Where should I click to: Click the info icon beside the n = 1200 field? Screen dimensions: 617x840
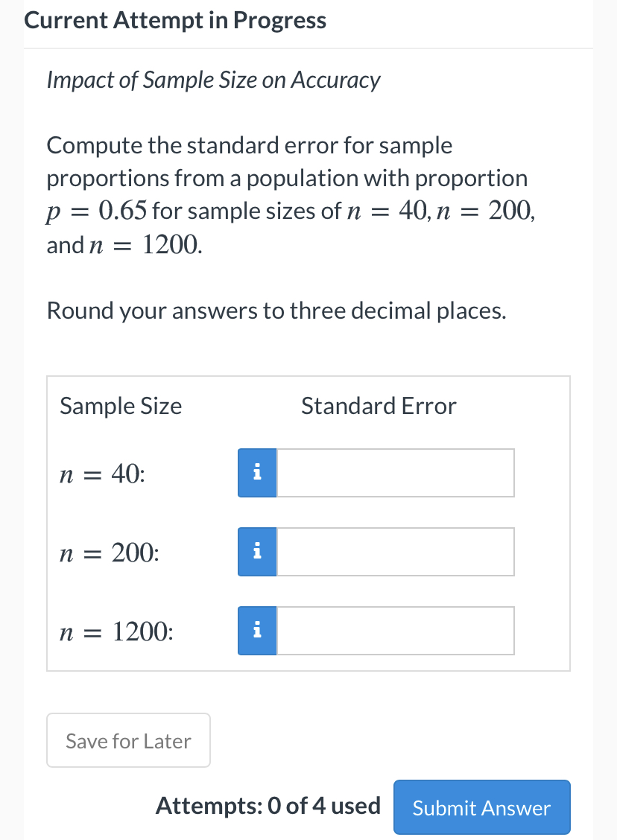[256, 630]
